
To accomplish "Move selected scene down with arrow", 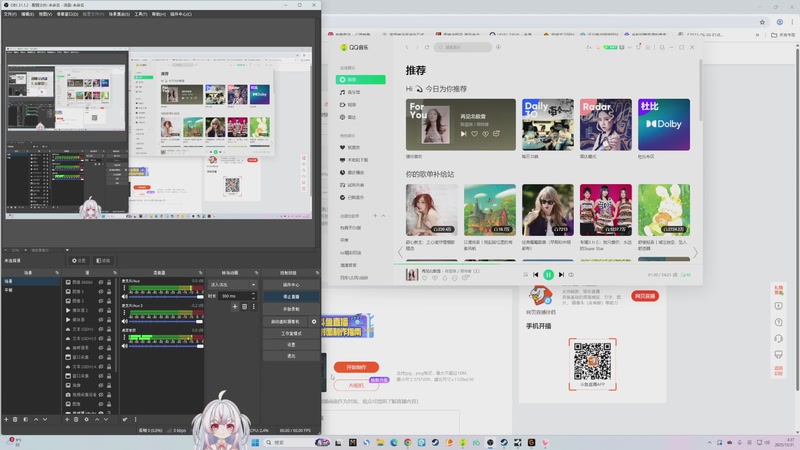I will point(45,419).
